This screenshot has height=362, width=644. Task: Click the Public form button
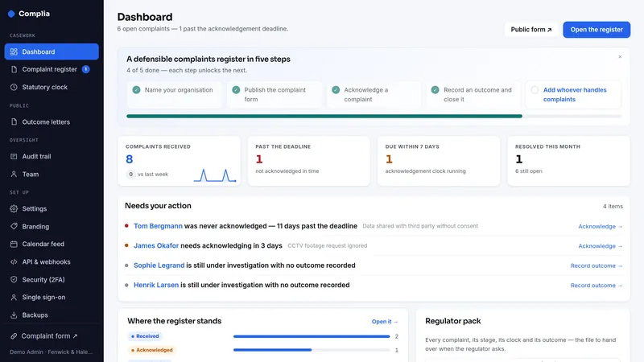531,30
